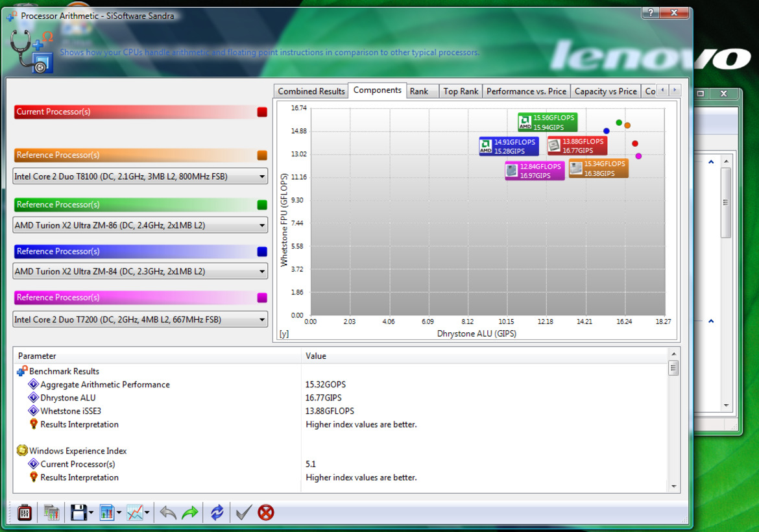Click the red 13.88GFLOPS chart label

tap(577, 146)
